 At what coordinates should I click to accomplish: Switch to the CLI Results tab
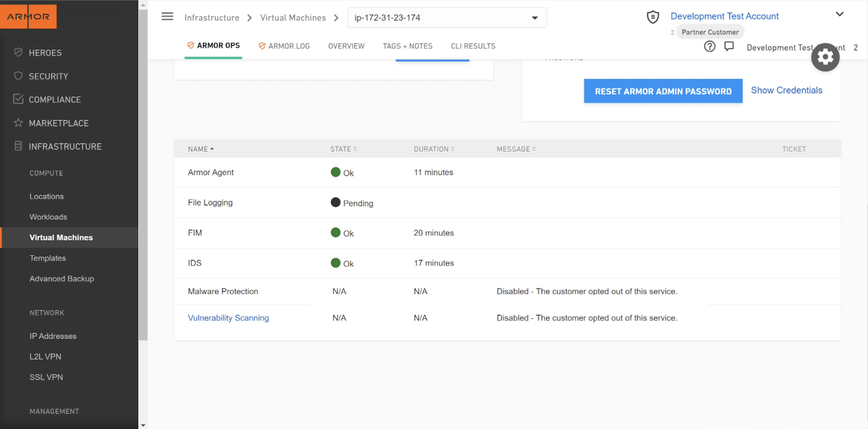coord(473,46)
